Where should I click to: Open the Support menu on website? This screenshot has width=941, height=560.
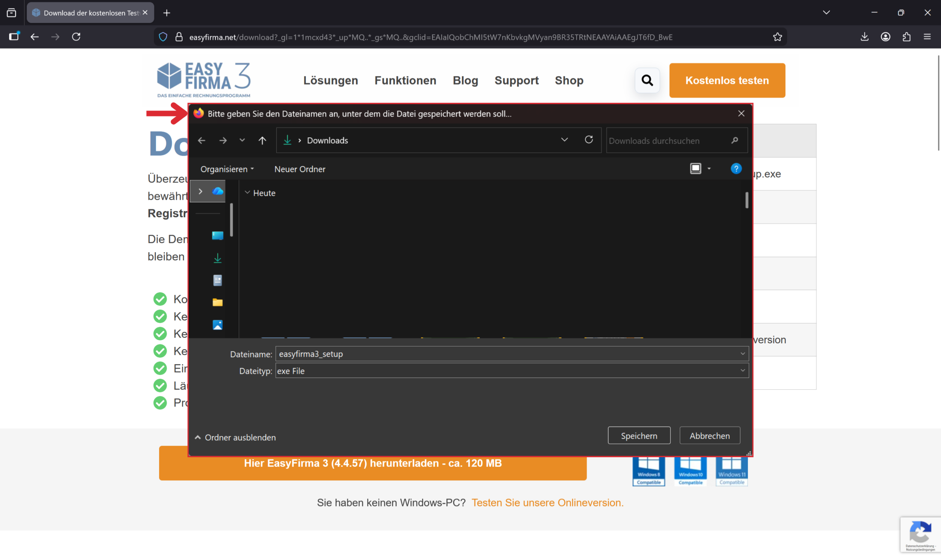click(x=516, y=80)
